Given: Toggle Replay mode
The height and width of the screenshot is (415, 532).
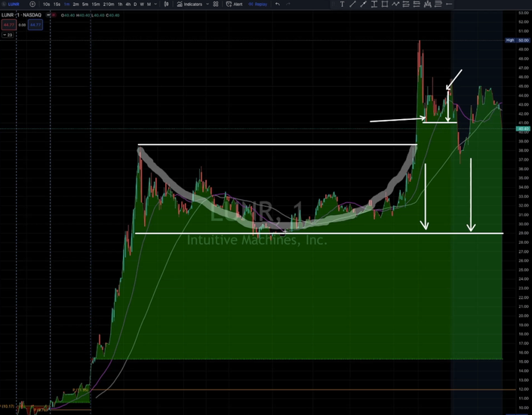Looking at the screenshot, I should coord(257,4).
